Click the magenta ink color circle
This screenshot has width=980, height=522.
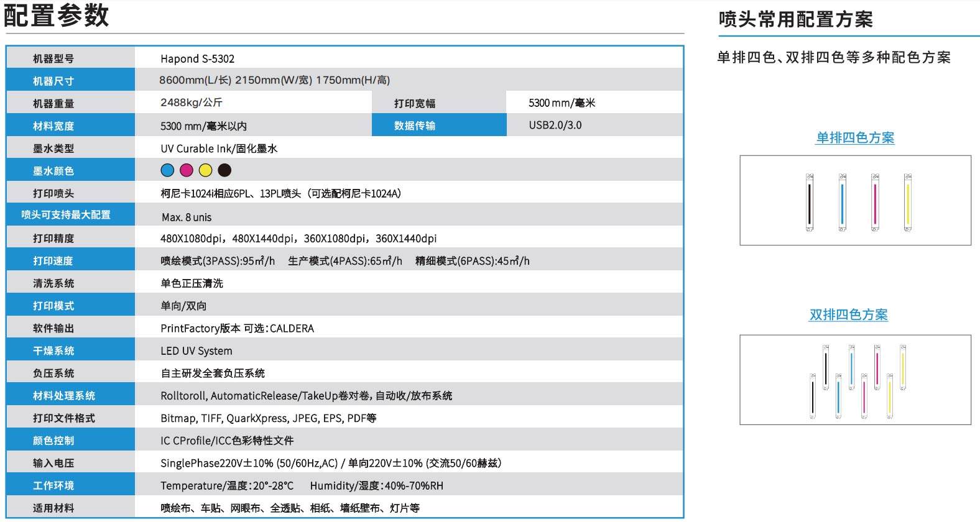[187, 170]
